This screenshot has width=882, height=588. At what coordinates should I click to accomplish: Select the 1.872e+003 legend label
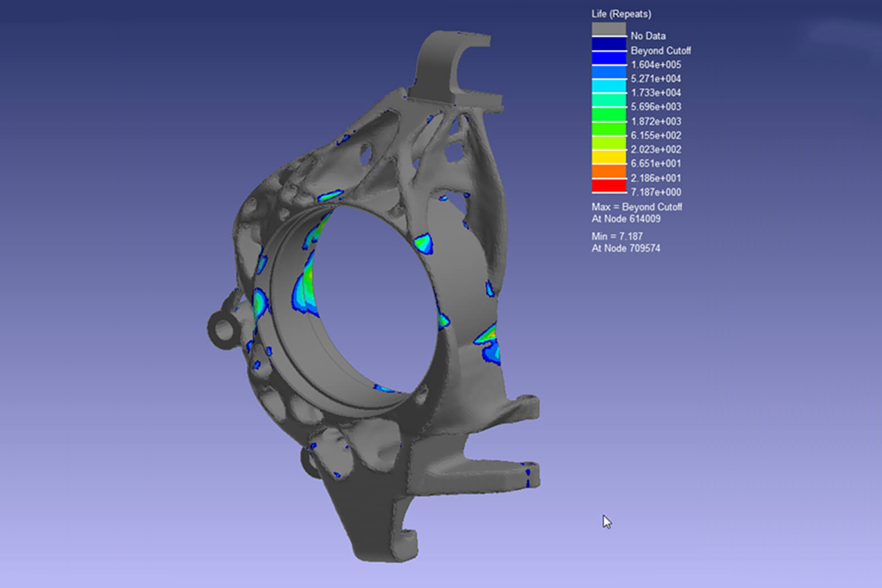click(x=656, y=121)
